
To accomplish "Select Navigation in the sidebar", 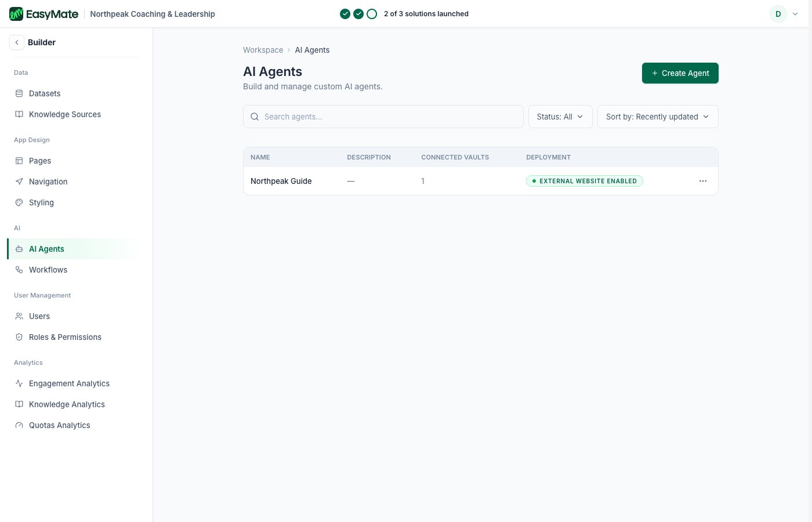I will click(73, 182).
